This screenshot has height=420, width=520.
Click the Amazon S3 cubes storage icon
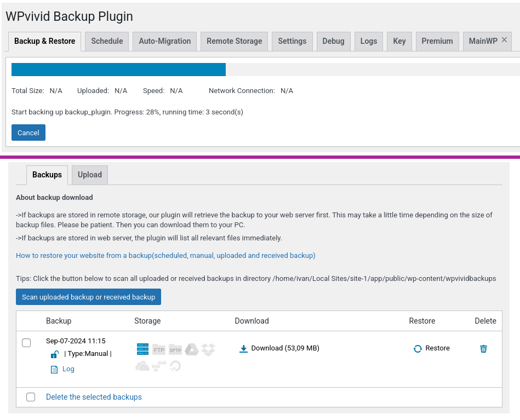[x=159, y=366]
